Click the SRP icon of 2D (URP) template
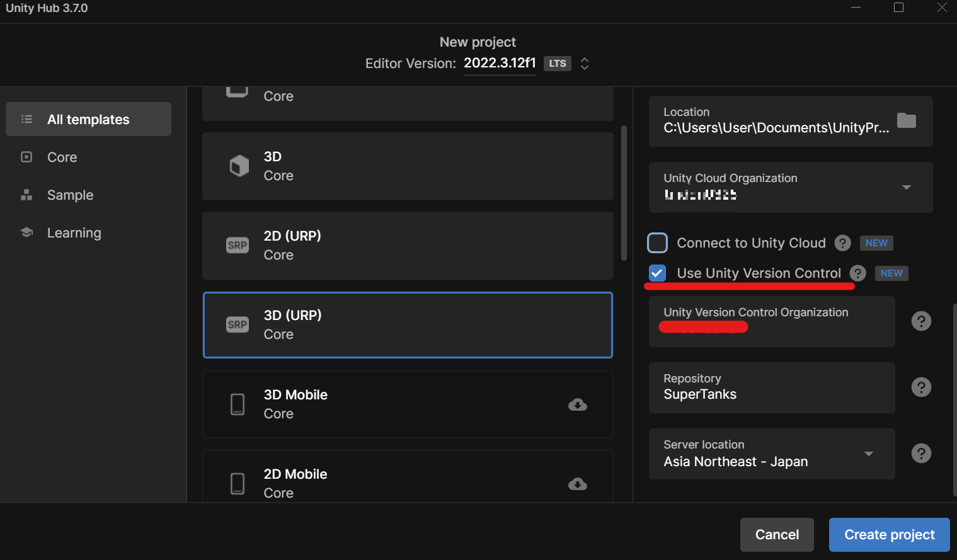This screenshot has width=957, height=560. [x=238, y=245]
